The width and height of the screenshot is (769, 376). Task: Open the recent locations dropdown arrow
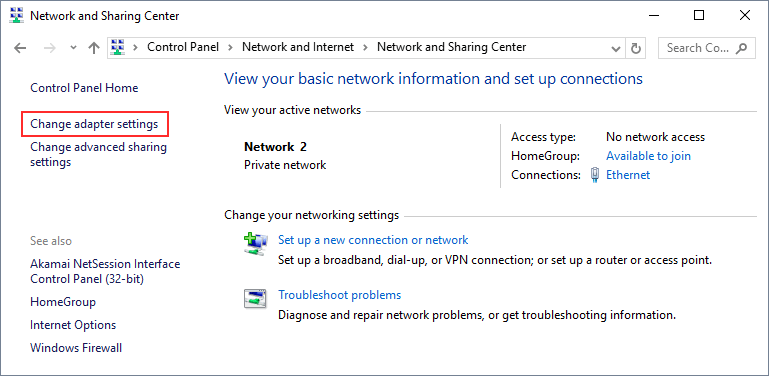click(74, 48)
